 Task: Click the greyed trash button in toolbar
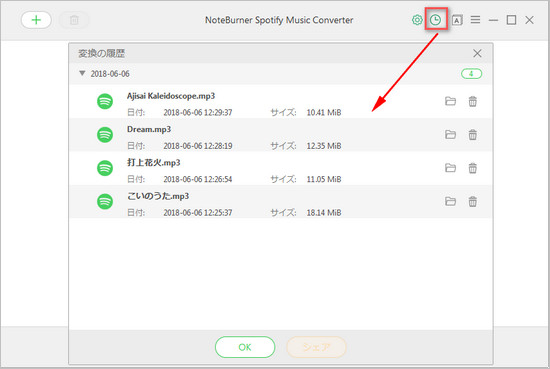point(74,20)
